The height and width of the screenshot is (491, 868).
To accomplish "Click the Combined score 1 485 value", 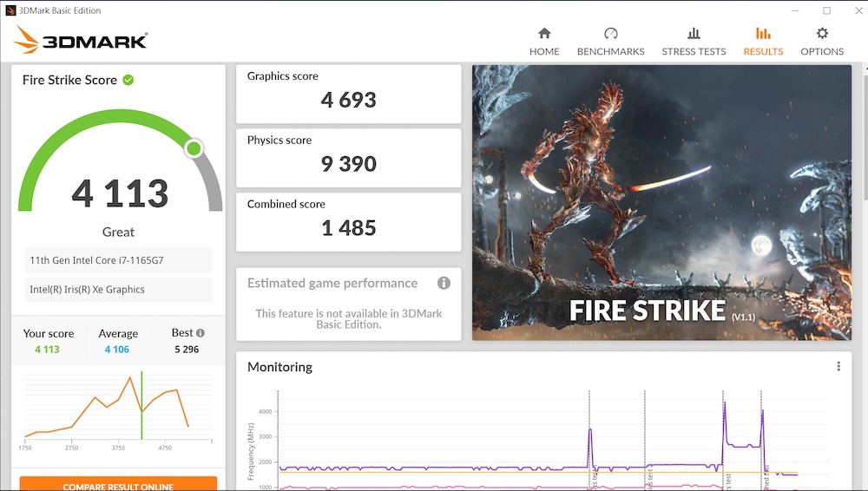I will coord(348,228).
